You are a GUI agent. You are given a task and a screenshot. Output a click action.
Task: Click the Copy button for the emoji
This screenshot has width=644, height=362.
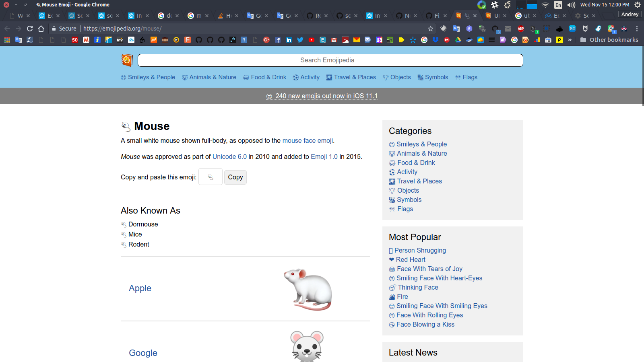click(x=235, y=177)
